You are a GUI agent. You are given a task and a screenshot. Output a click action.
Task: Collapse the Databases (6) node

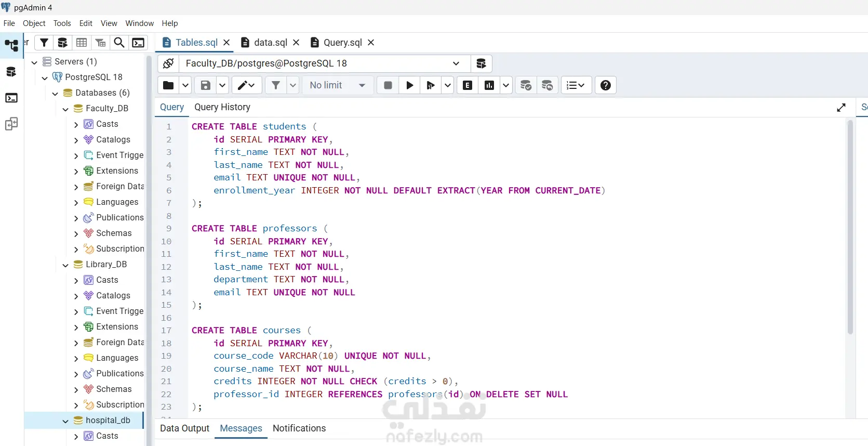[55, 93]
